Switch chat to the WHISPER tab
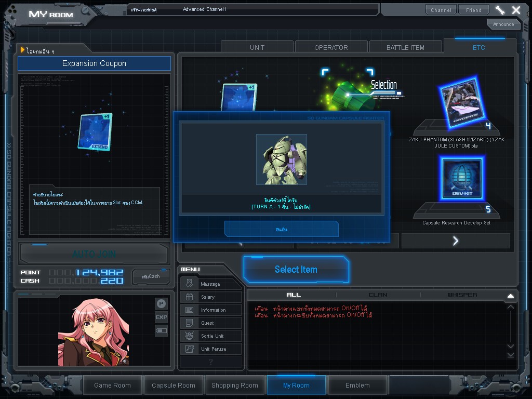 point(462,295)
